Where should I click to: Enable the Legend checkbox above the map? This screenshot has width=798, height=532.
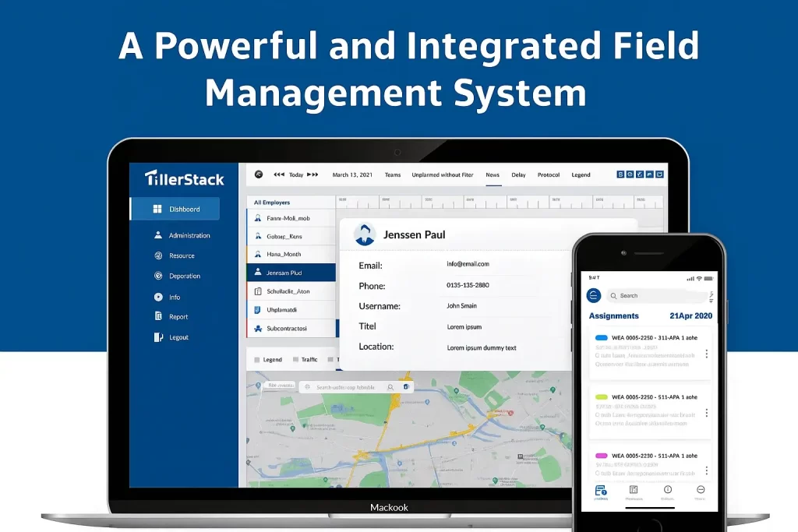click(257, 359)
